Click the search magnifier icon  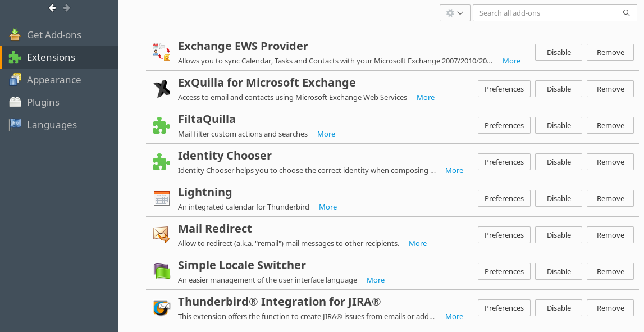pos(627,13)
